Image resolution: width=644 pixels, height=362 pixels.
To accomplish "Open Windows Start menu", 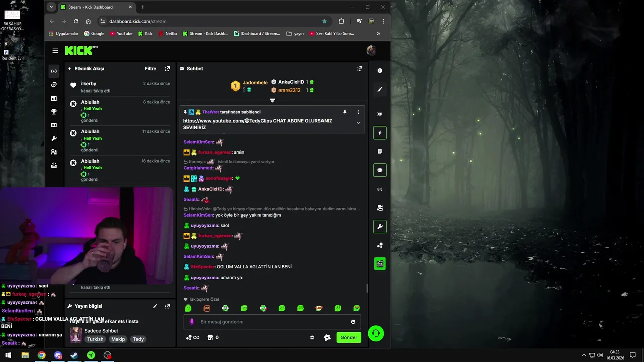I will (x=8, y=355).
